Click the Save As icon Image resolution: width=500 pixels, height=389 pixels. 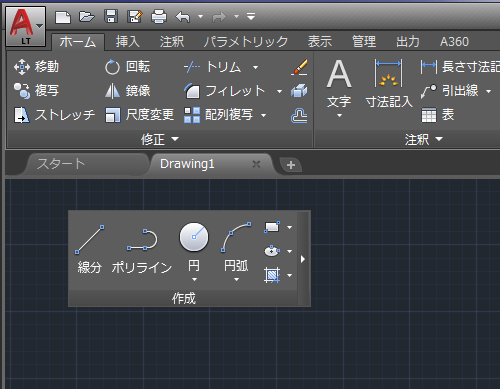click(x=135, y=16)
